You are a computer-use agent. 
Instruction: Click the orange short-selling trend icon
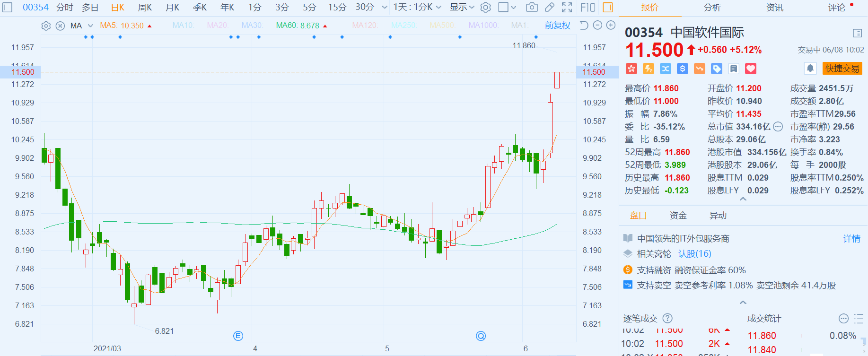click(700, 69)
